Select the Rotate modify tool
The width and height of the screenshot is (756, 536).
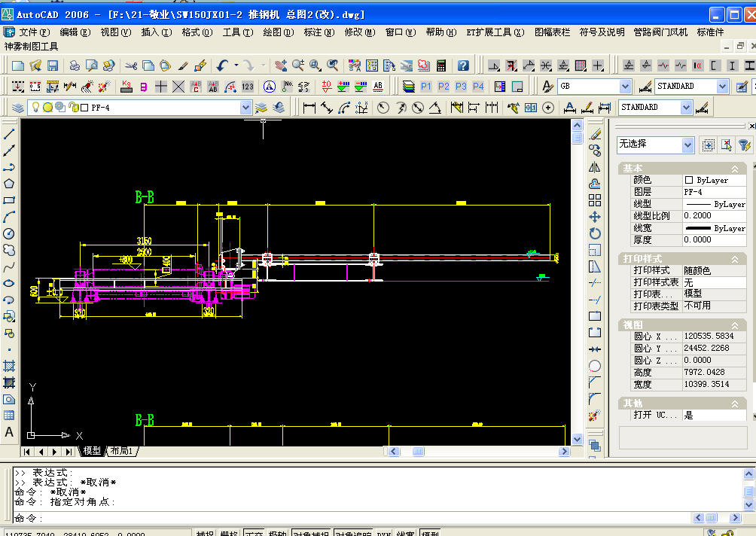(x=595, y=234)
